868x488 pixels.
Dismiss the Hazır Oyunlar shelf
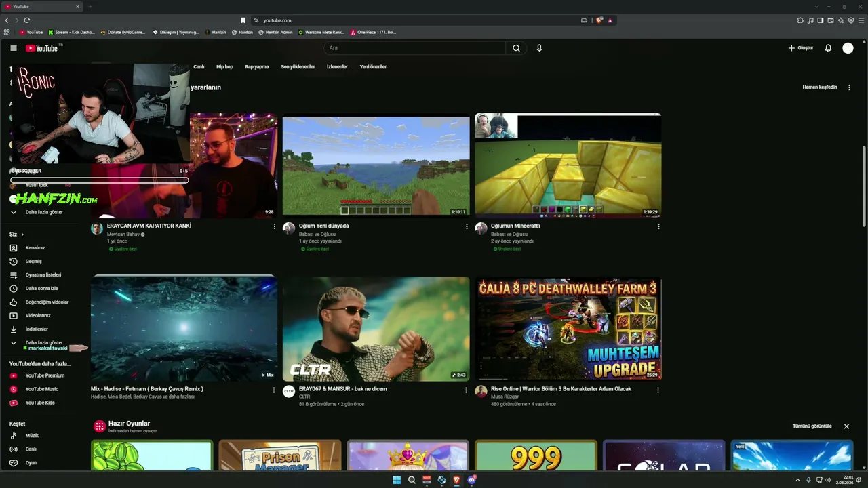pyautogui.click(x=846, y=426)
